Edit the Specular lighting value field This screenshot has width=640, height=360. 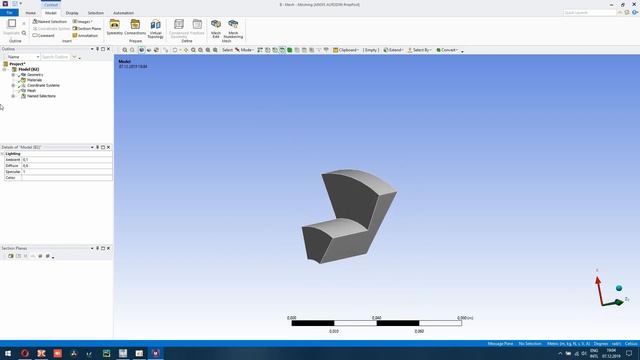coord(67,172)
